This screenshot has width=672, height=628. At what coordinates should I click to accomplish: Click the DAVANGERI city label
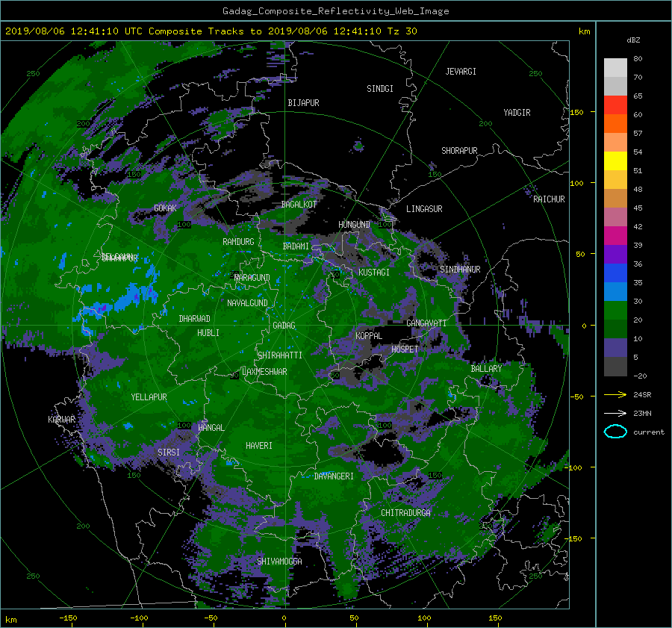[x=334, y=476]
